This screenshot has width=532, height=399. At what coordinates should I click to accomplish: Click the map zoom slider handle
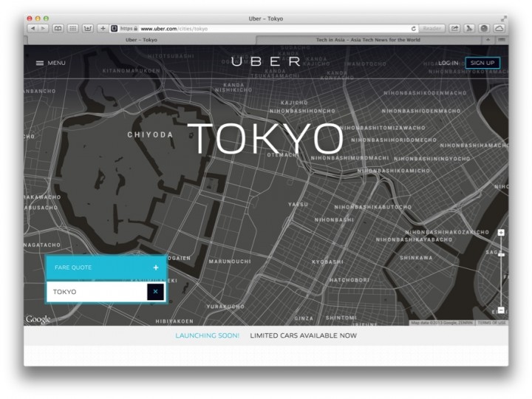pyautogui.click(x=501, y=254)
